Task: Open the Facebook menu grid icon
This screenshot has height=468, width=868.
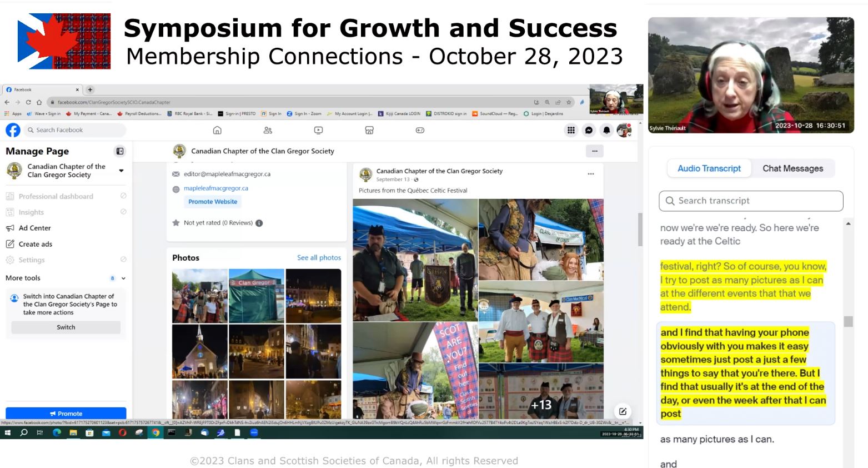Action: [571, 130]
